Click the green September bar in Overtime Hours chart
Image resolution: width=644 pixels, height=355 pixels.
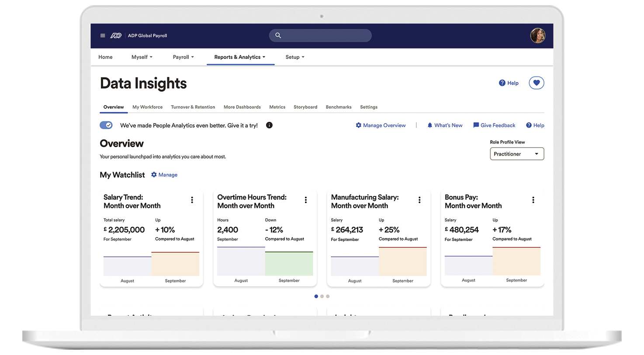tap(289, 263)
